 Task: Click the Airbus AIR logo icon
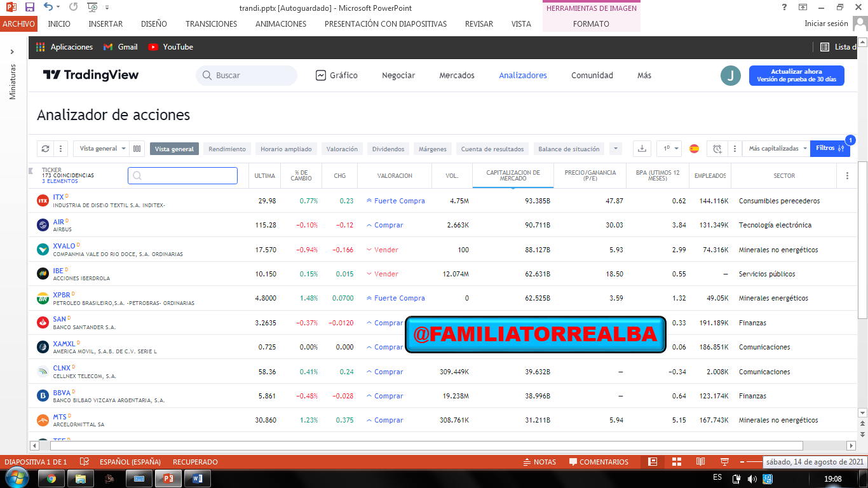(x=43, y=225)
